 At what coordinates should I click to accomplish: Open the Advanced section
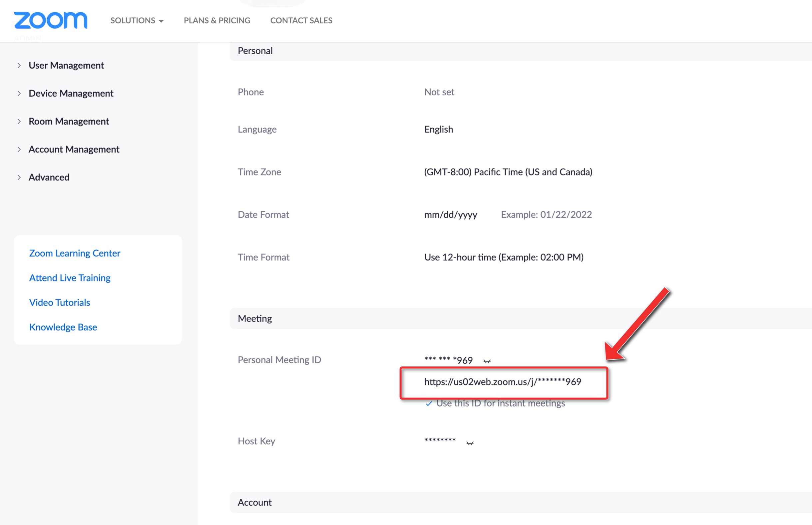point(49,177)
